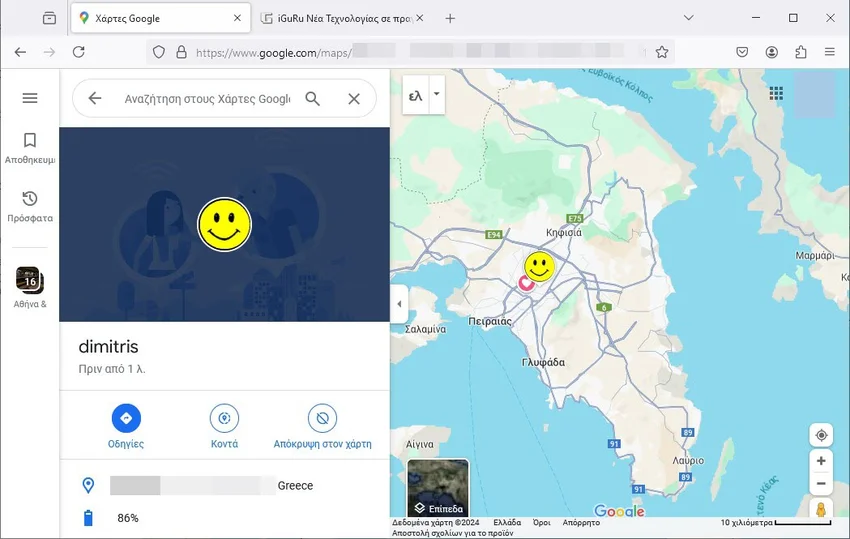
Task: Select the Street View pegman
Action: (821, 509)
